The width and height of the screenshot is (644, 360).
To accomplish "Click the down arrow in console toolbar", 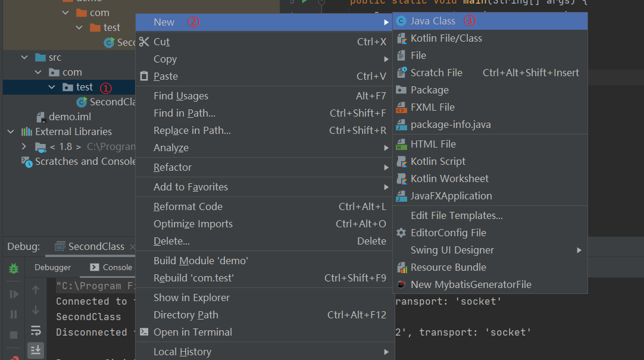I will (x=36, y=310).
